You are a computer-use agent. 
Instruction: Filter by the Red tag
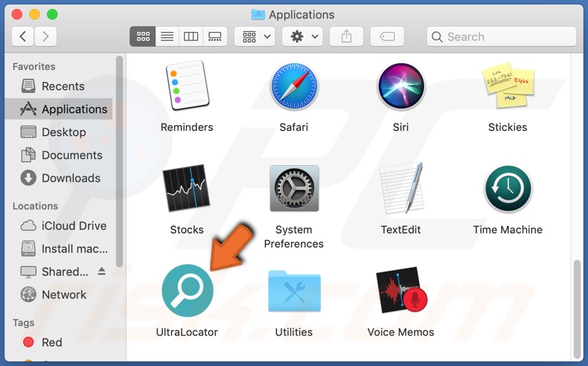point(59,342)
